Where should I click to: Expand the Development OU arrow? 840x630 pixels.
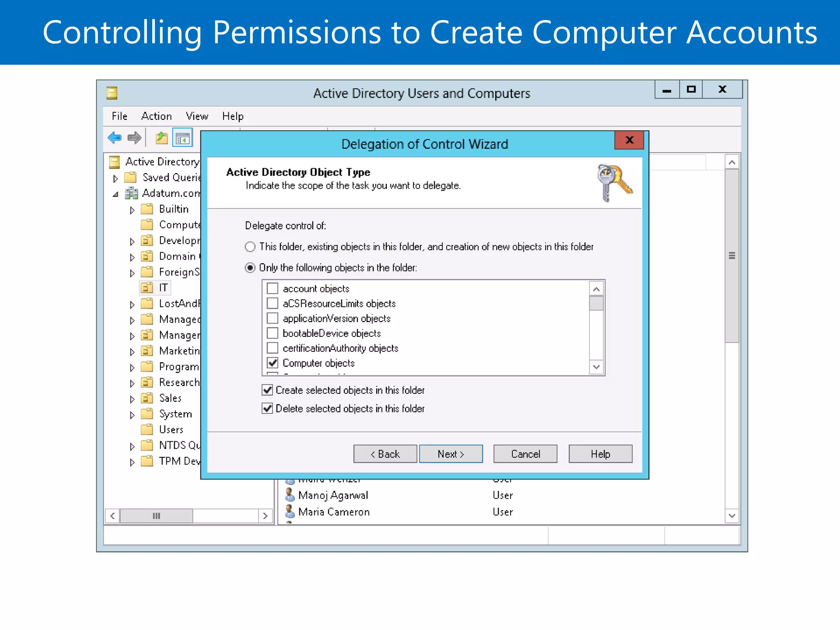tap(132, 242)
